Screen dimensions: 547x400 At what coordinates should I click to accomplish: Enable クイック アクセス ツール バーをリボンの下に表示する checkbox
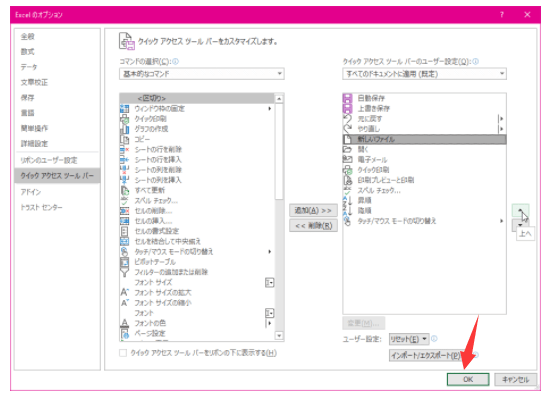123,353
